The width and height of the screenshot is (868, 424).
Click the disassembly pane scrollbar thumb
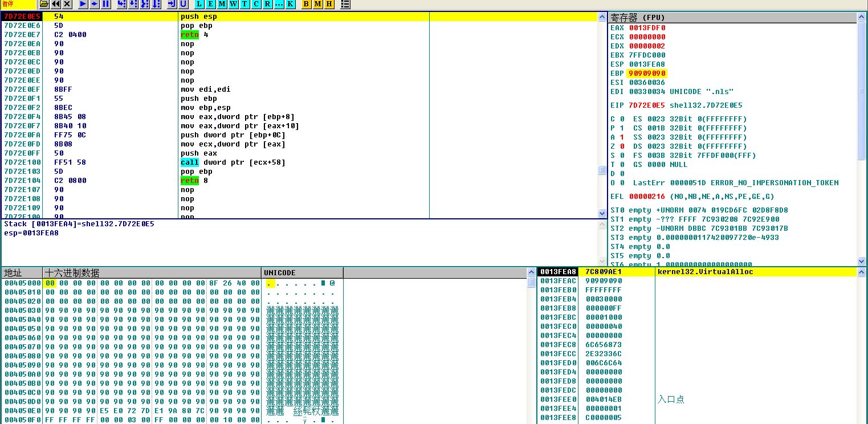pos(602,170)
